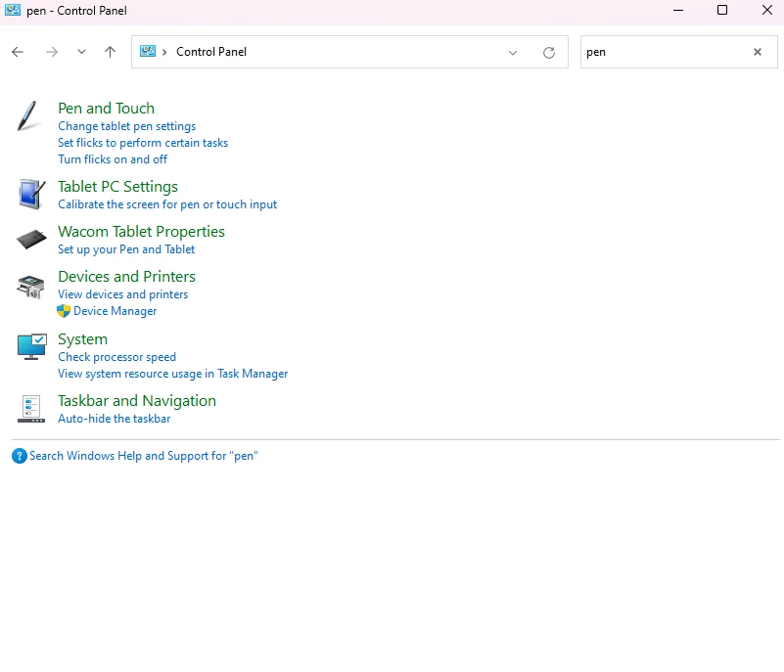Screen dimensions: 784x672
Task: Refresh the Control Panel view
Action: tap(549, 53)
